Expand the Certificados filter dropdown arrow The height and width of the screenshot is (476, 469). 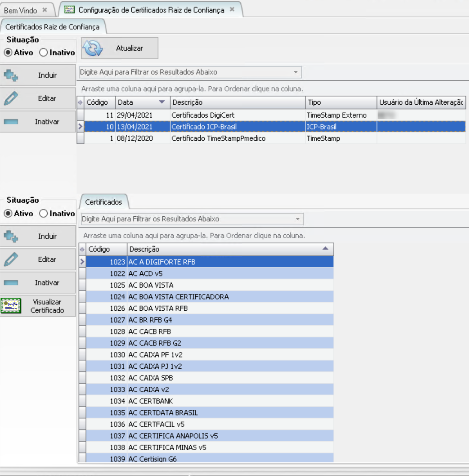(297, 219)
